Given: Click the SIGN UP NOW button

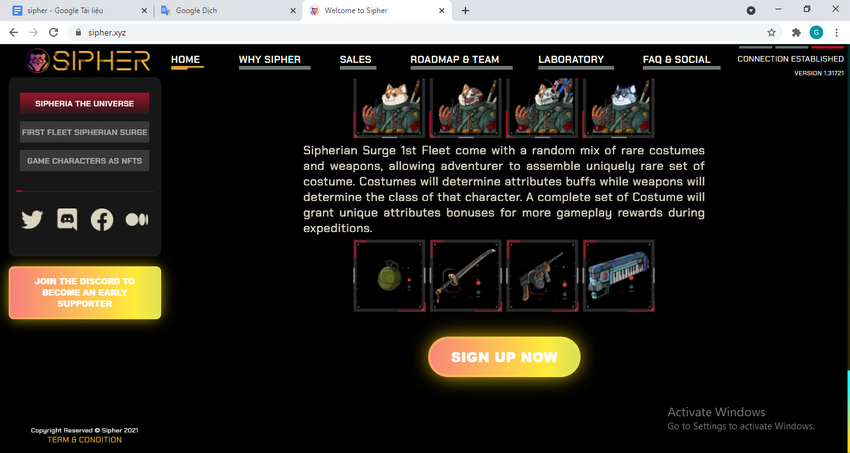Looking at the screenshot, I should [504, 357].
